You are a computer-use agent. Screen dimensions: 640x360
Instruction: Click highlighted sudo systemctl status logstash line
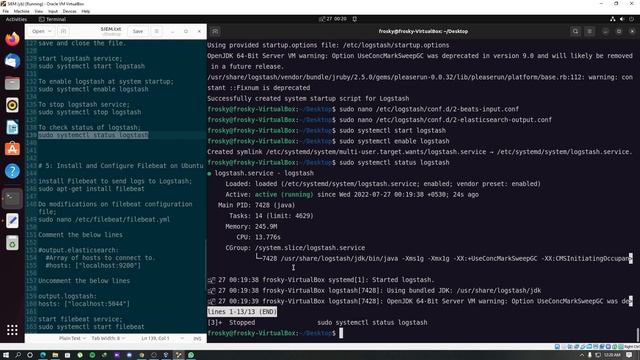pos(93,135)
